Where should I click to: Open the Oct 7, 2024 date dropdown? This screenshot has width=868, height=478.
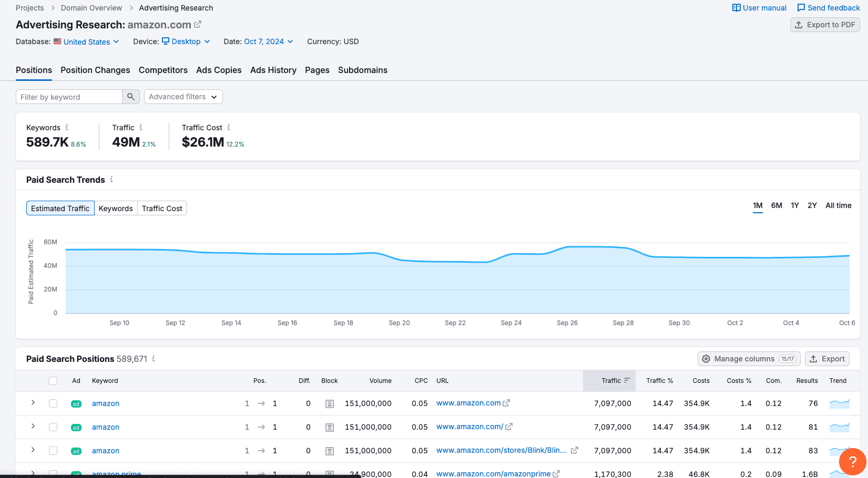(269, 41)
